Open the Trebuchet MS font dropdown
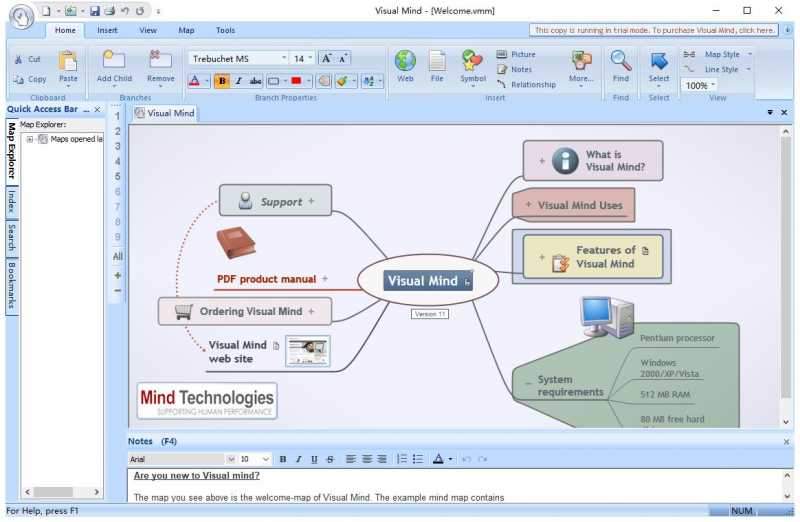 click(284, 59)
